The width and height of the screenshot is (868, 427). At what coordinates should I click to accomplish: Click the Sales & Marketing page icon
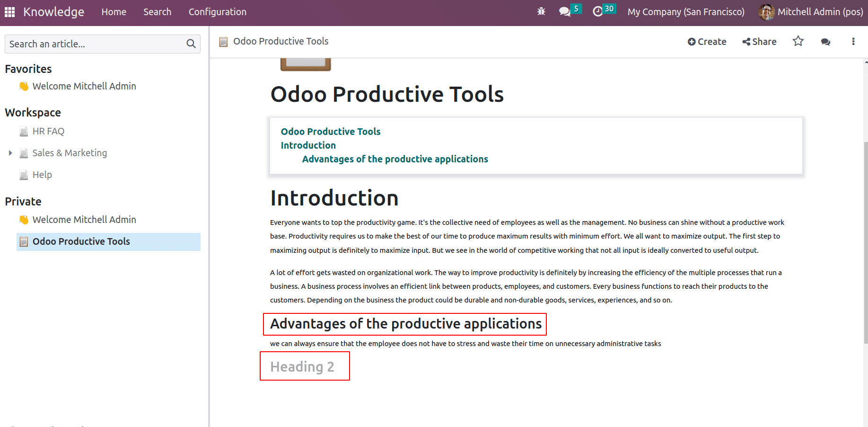(x=24, y=153)
